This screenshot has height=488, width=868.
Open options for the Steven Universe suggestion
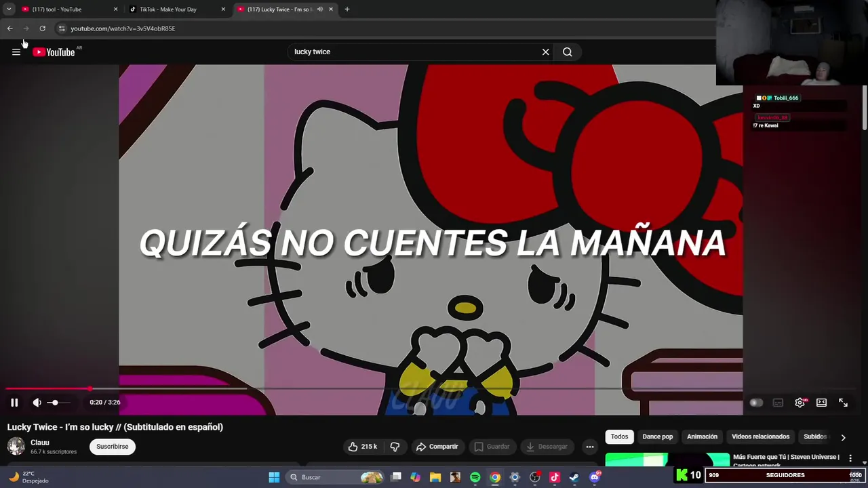click(850, 459)
